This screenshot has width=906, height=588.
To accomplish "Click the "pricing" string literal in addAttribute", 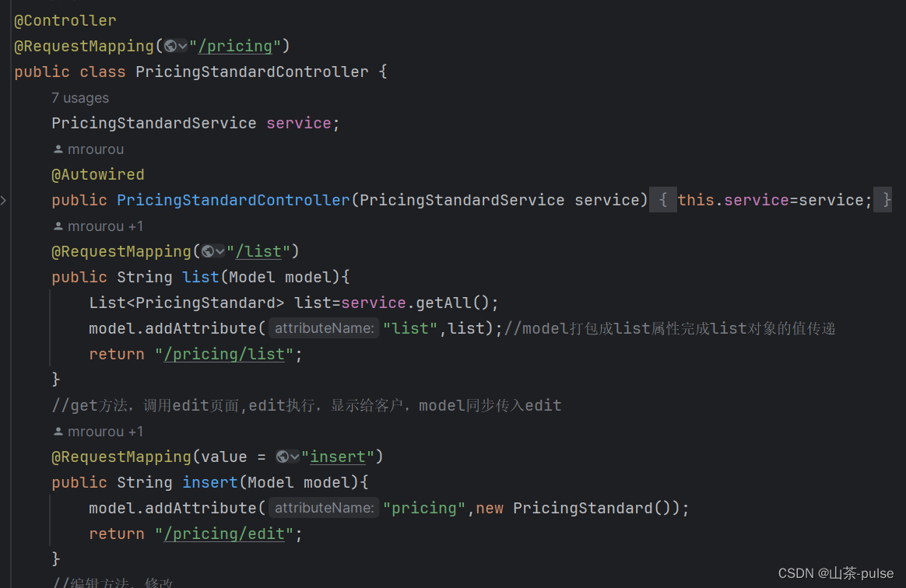I will click(x=424, y=509).
